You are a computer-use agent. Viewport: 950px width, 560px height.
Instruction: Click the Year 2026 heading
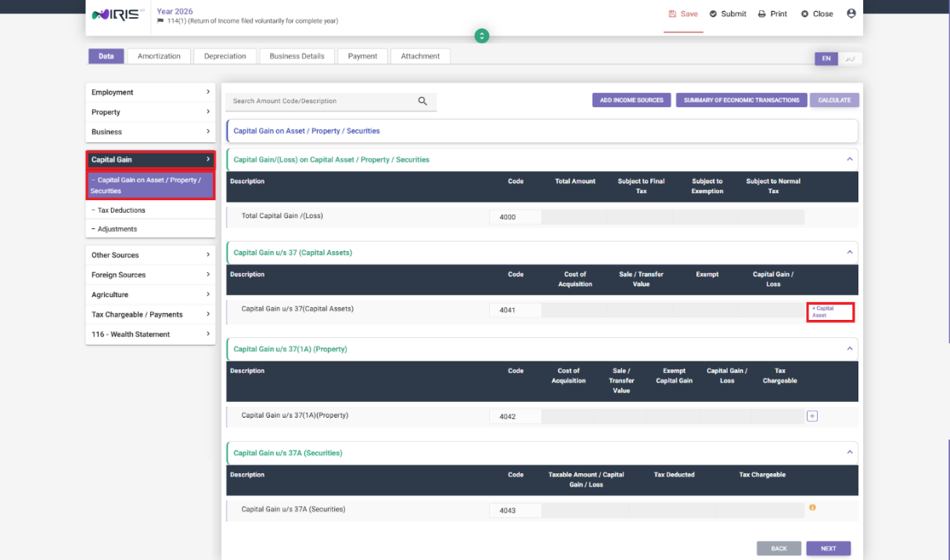point(175,12)
